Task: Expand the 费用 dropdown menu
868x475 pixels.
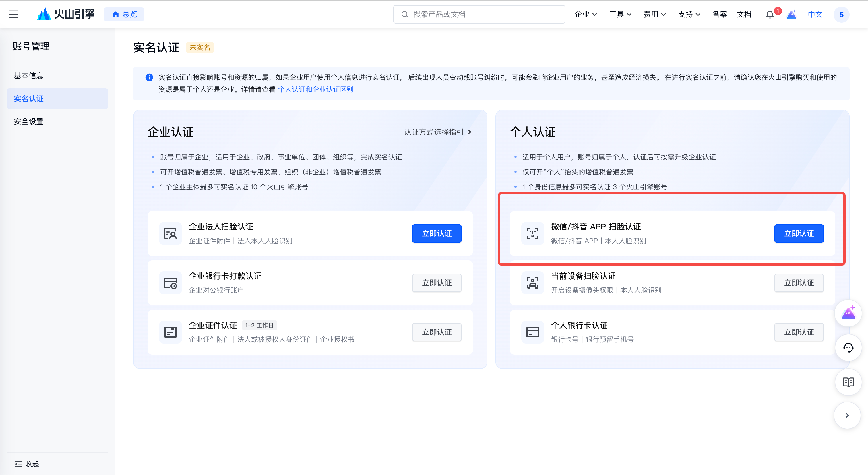Action: 654,14
